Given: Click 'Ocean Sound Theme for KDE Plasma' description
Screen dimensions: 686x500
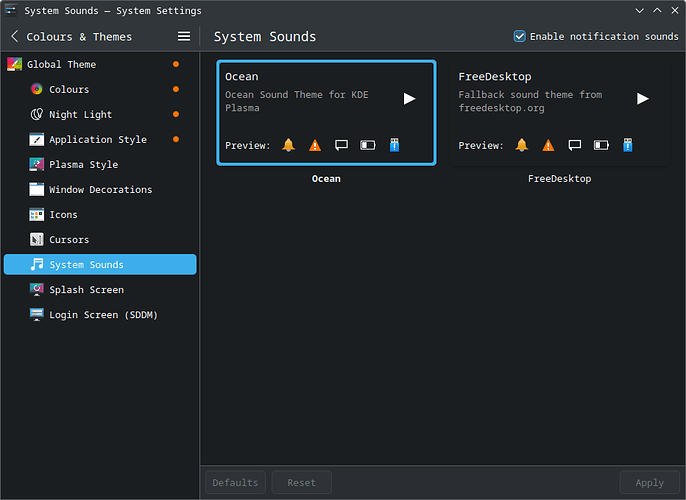Looking at the screenshot, I should coord(297,101).
